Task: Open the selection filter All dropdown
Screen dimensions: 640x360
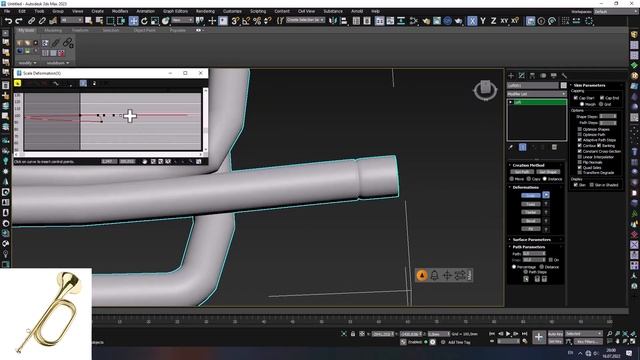Action: point(71,20)
